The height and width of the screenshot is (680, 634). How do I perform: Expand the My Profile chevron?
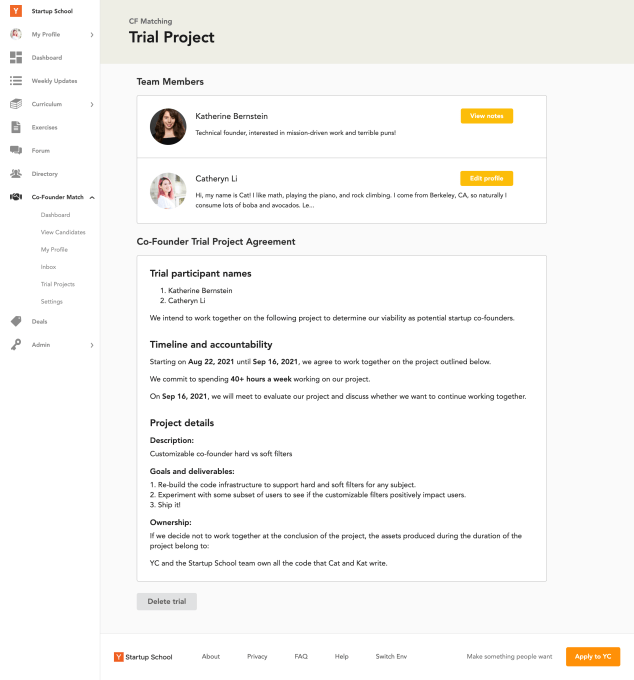pyautogui.click(x=92, y=35)
